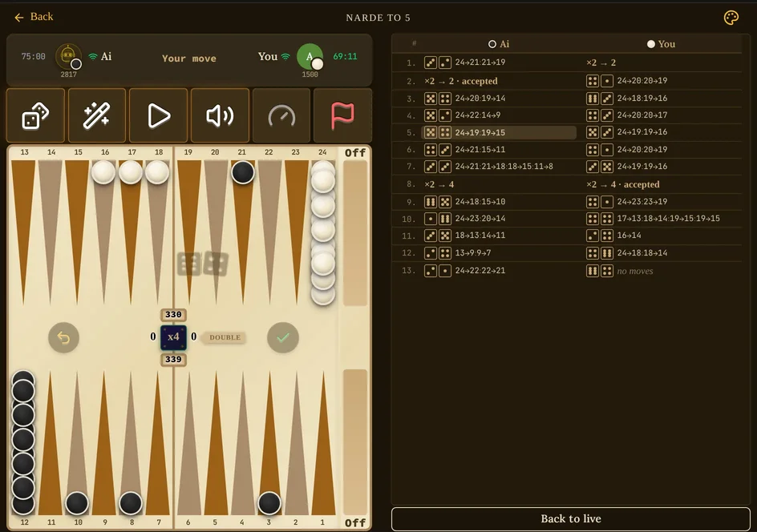Resign using the red flag icon
This screenshot has height=532, width=757.
pos(342,115)
